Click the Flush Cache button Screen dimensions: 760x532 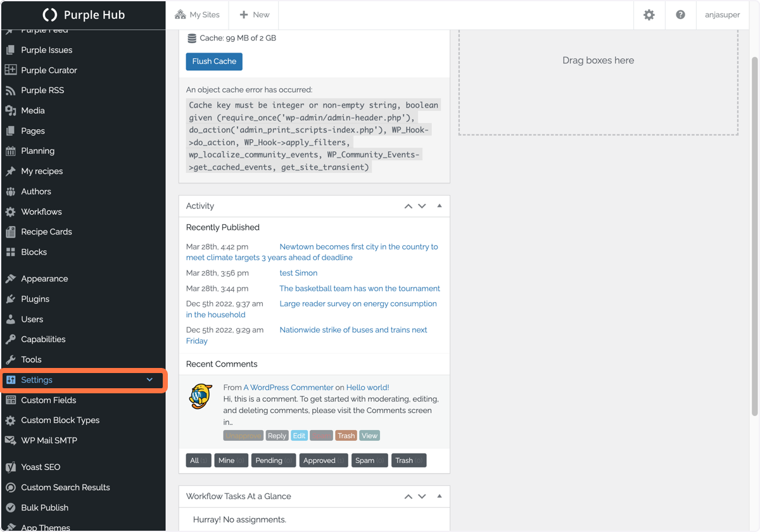pos(214,61)
